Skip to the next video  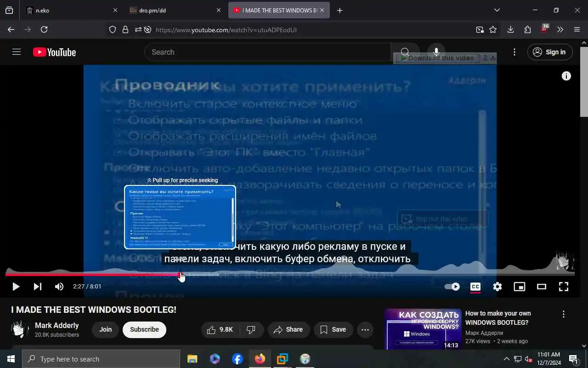pyautogui.click(x=38, y=287)
